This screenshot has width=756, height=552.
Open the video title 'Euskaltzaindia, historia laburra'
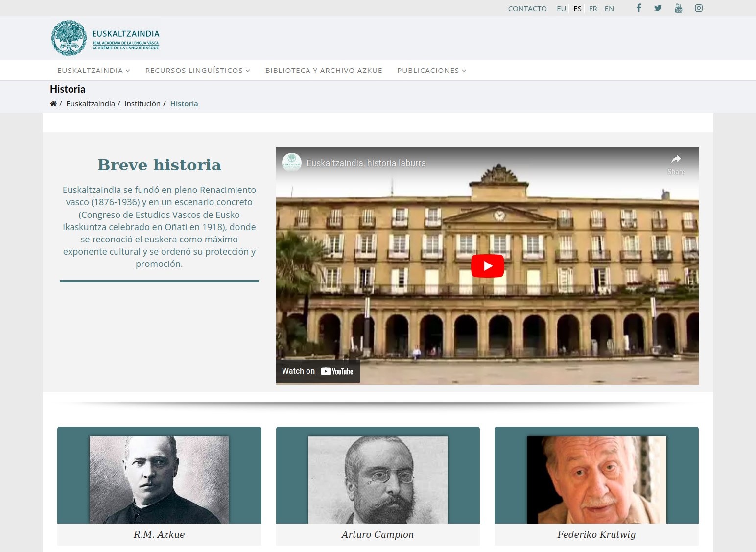point(366,163)
